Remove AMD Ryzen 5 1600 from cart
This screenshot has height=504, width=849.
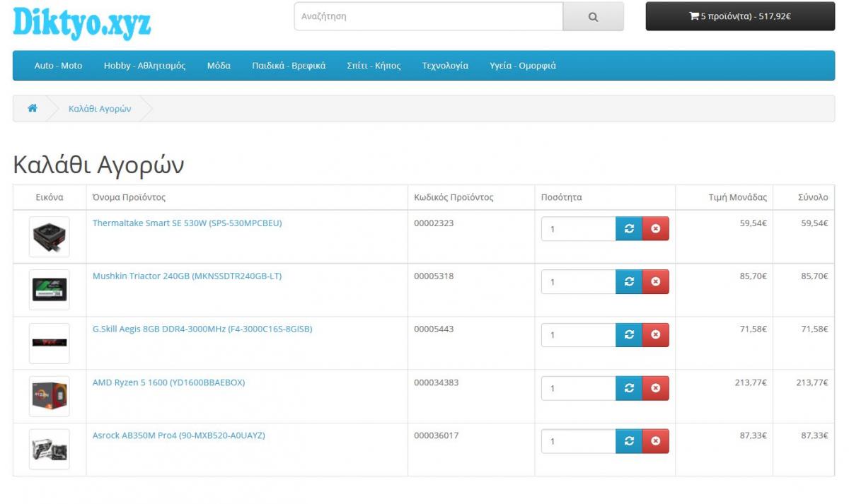click(655, 388)
